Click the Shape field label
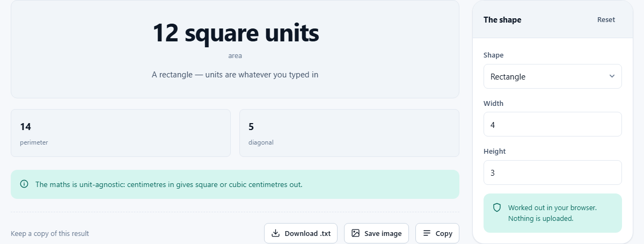The height and width of the screenshot is (244, 644). (494, 55)
